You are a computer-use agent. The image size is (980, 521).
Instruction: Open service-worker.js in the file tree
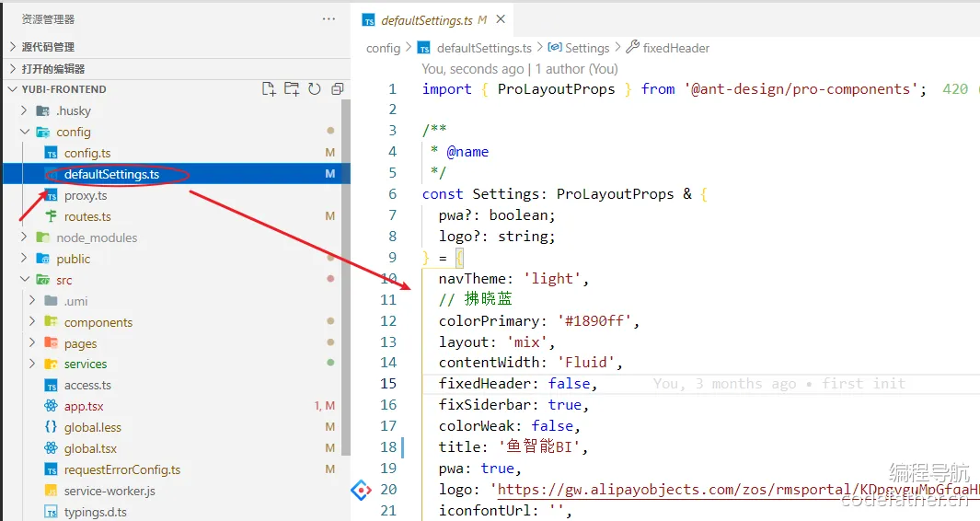tap(110, 491)
